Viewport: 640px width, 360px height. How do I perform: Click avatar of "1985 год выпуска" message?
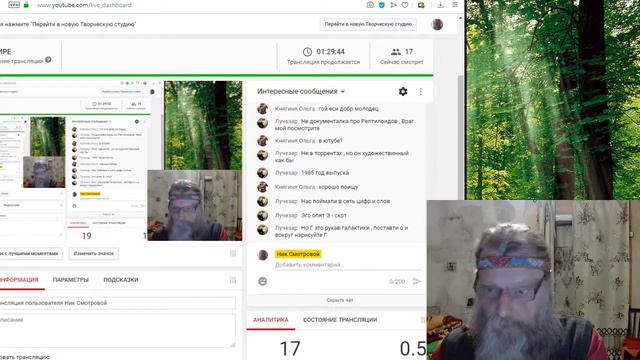262,173
